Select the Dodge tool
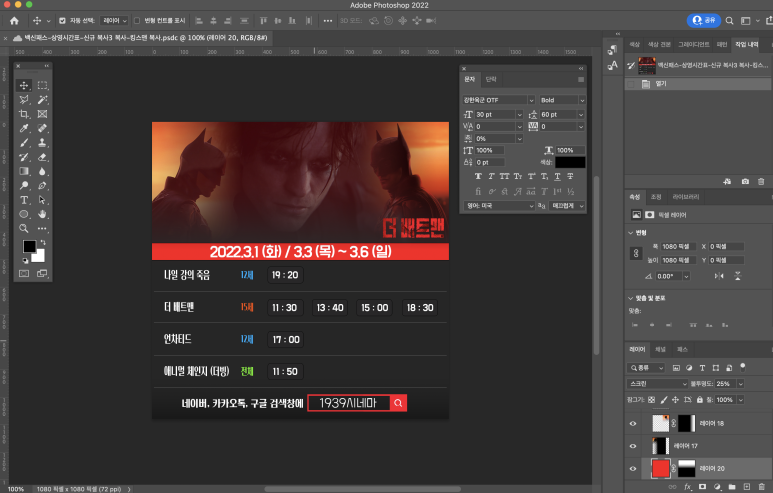 [x=24, y=185]
